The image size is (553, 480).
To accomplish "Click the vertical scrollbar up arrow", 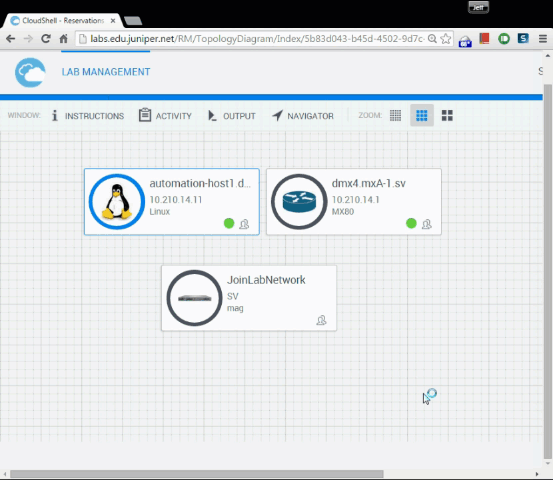I will tap(547, 56).
